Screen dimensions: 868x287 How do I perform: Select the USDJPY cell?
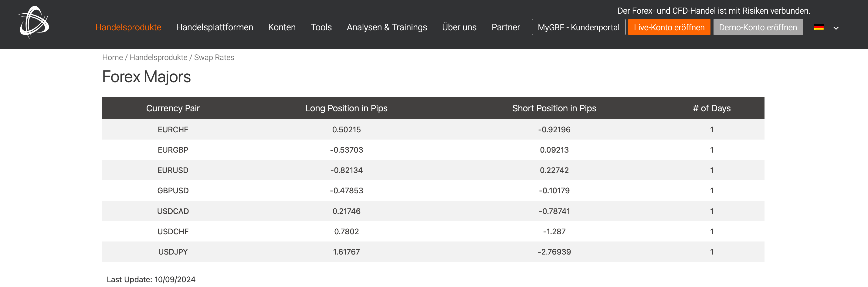pyautogui.click(x=173, y=252)
